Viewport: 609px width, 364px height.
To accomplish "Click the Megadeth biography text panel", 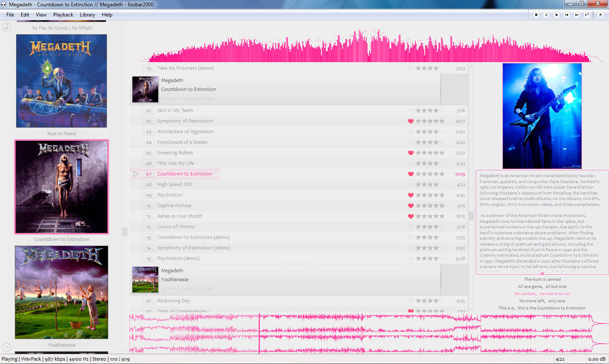I will pyautogui.click(x=542, y=222).
